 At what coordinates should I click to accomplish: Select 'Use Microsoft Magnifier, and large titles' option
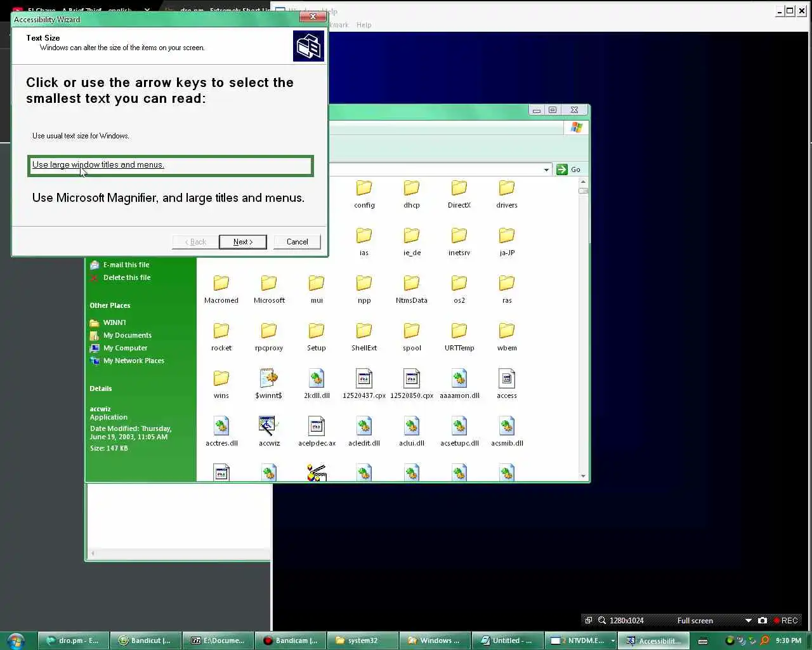pyautogui.click(x=168, y=198)
